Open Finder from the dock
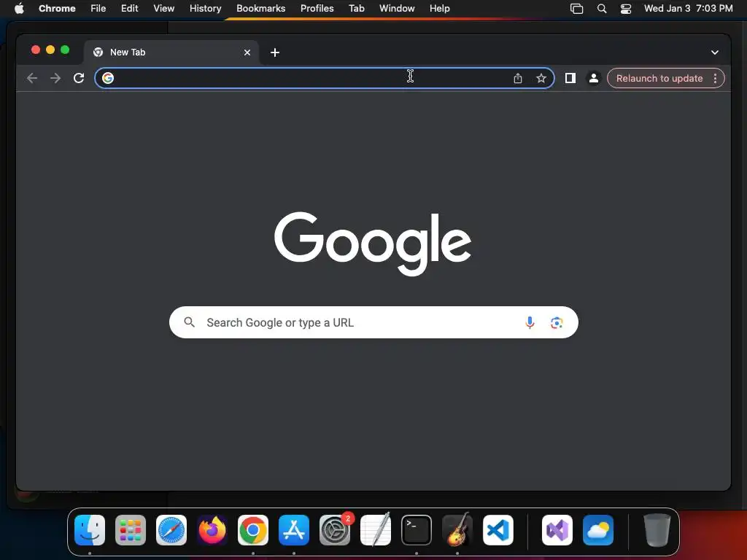 pyautogui.click(x=90, y=530)
